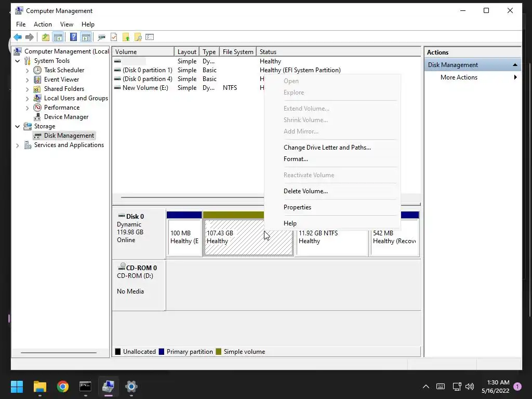Choose Help from the context menu

[x=290, y=223]
